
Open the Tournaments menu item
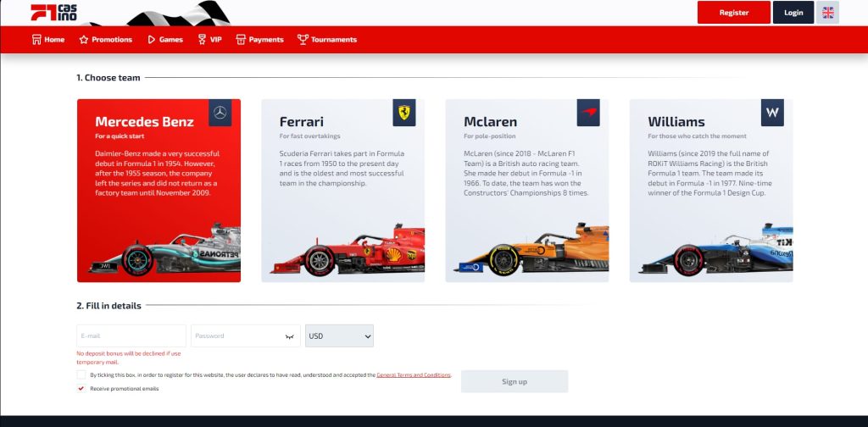pyautogui.click(x=327, y=40)
